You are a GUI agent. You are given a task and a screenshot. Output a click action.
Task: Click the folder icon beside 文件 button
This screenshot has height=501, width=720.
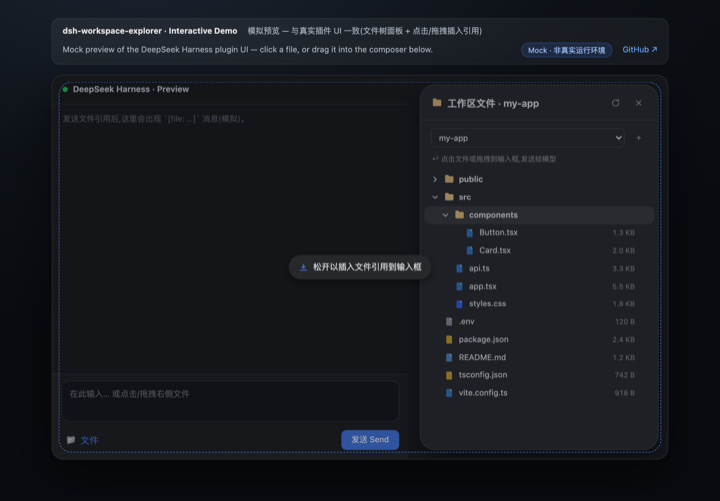[71, 440]
